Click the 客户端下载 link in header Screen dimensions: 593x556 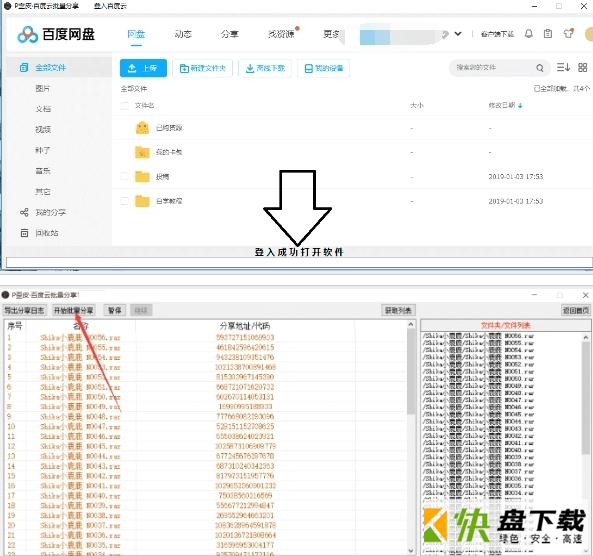(497, 34)
